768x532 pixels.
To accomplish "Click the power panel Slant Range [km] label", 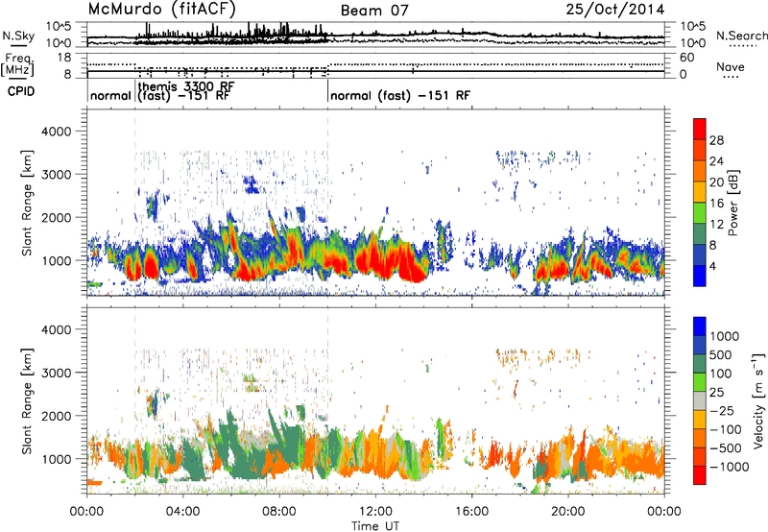I will pyautogui.click(x=27, y=203).
